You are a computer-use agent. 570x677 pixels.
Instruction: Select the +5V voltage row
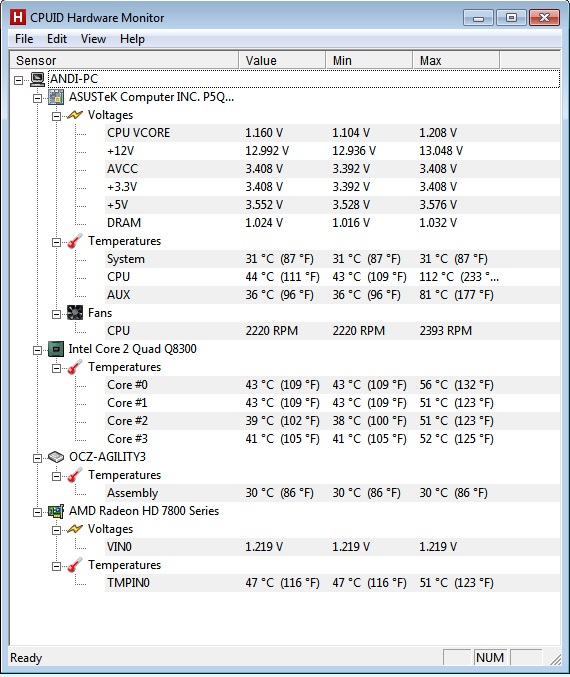tap(332, 205)
